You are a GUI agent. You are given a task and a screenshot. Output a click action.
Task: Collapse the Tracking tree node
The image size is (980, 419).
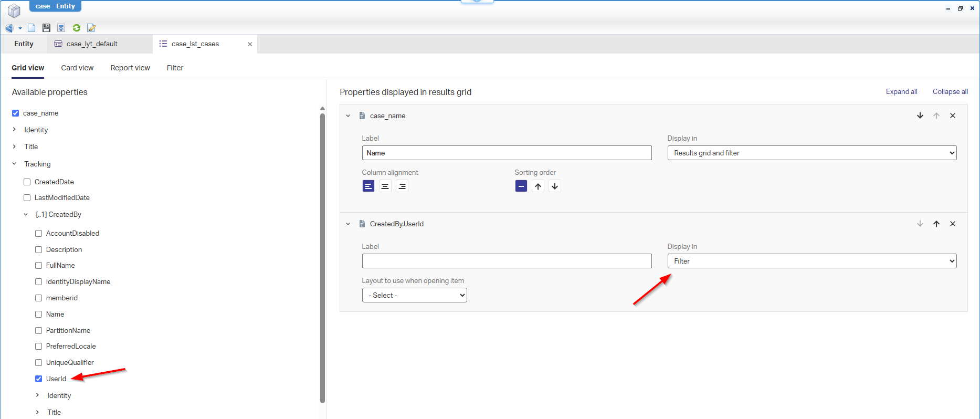click(14, 164)
